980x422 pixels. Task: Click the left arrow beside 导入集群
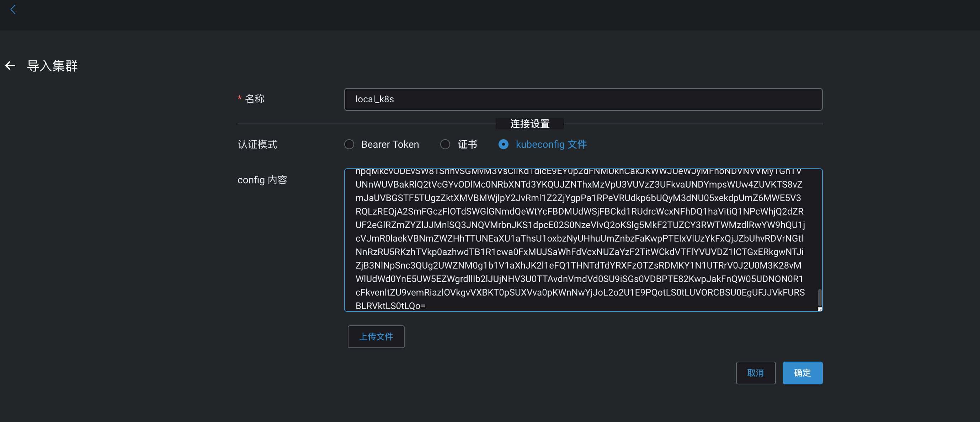10,66
